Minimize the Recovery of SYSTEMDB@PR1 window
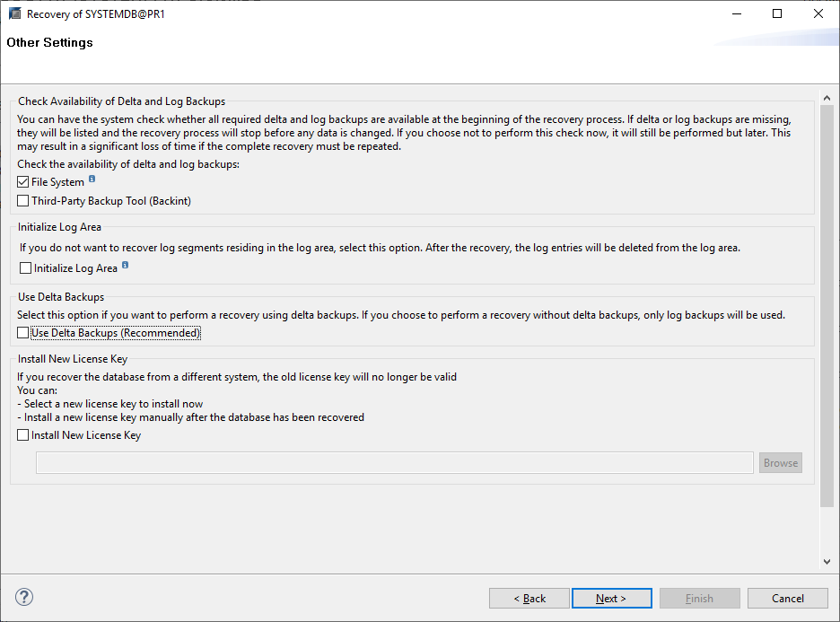Image resolution: width=840 pixels, height=622 pixels. 736,14
